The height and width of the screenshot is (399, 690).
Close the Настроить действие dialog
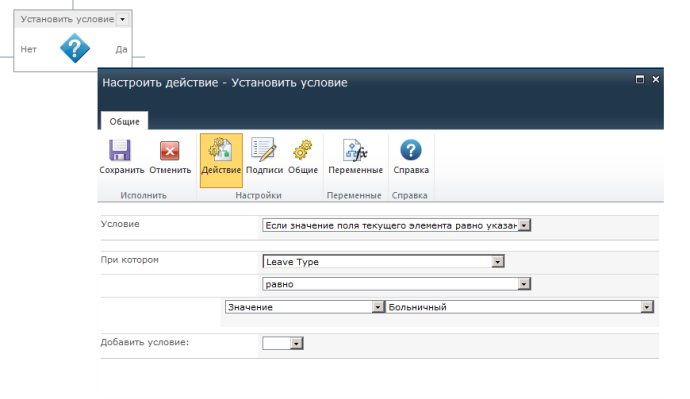[x=656, y=79]
